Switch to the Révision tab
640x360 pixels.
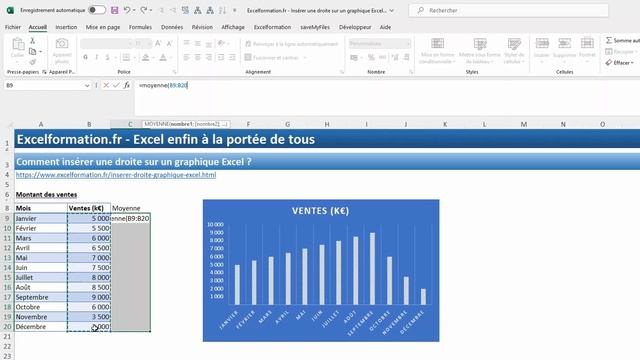tap(202, 27)
